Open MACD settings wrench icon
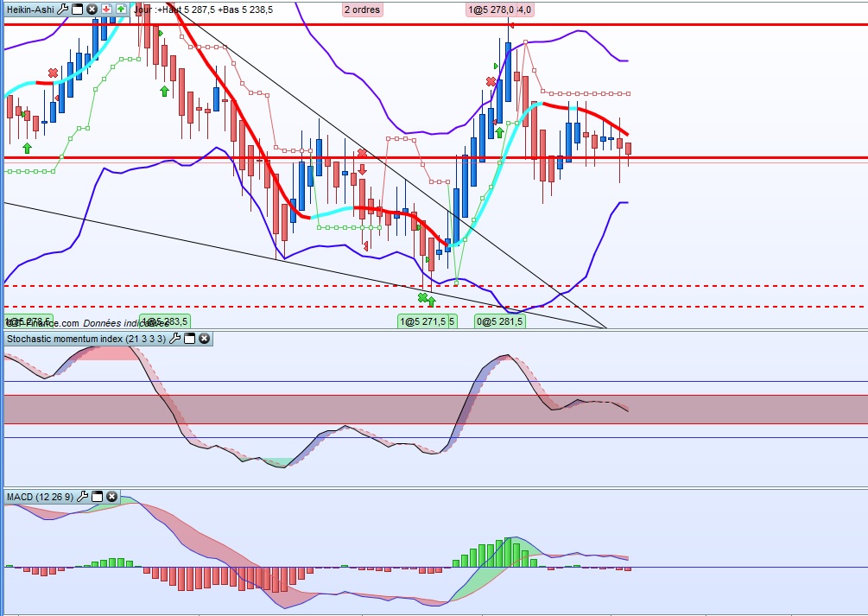The height and width of the screenshot is (616, 868). click(82, 497)
